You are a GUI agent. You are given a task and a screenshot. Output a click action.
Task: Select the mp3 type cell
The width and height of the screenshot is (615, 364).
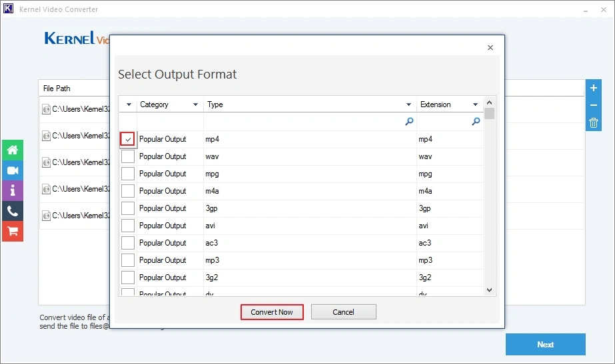[x=310, y=260]
